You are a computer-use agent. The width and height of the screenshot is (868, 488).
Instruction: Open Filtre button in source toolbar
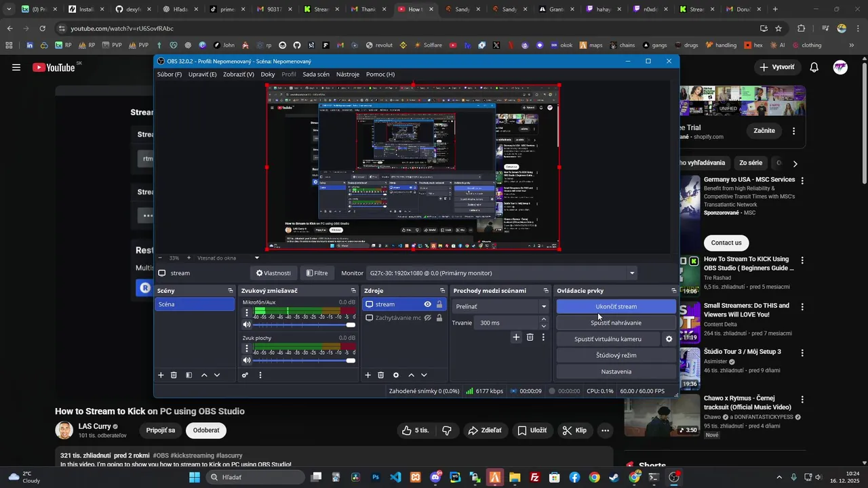317,273
